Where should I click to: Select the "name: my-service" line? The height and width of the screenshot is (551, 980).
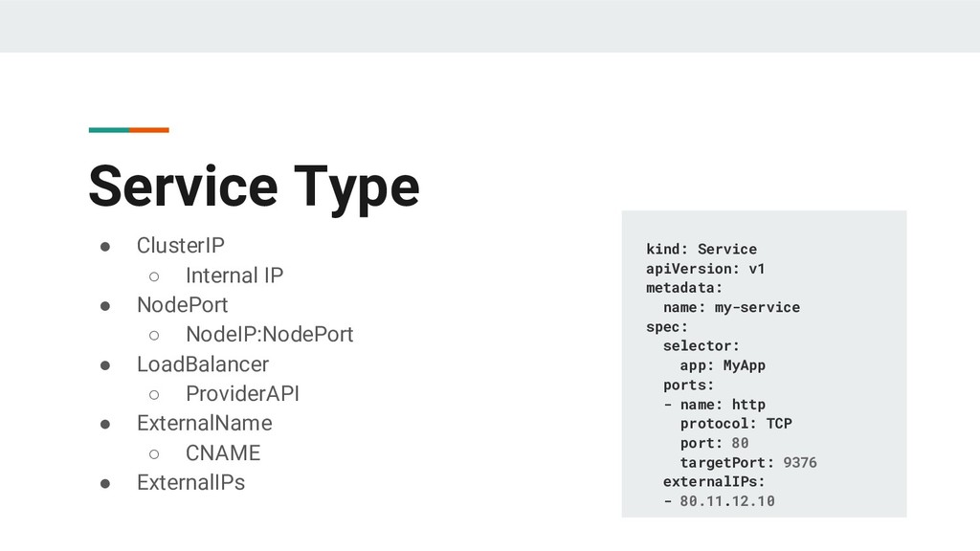[x=731, y=307]
